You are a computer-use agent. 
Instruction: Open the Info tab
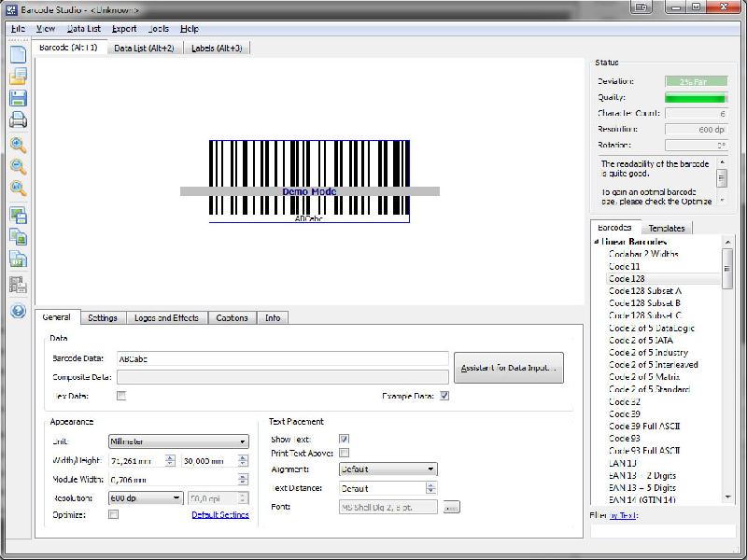[x=273, y=318]
